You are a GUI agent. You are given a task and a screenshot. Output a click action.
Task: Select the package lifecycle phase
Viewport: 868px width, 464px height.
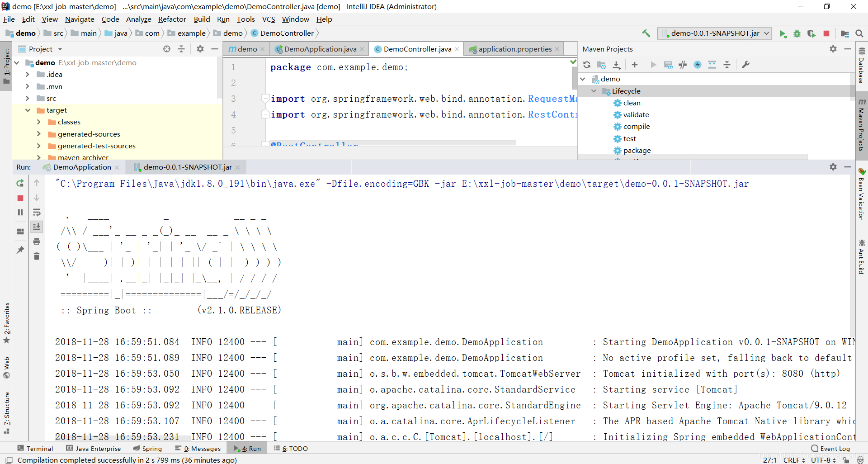(x=637, y=151)
